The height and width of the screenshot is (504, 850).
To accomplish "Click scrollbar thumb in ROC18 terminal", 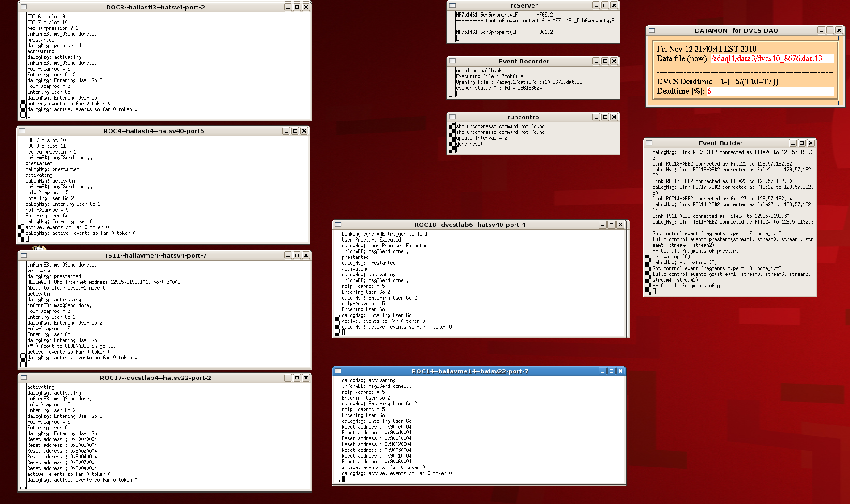I will tap(338, 325).
